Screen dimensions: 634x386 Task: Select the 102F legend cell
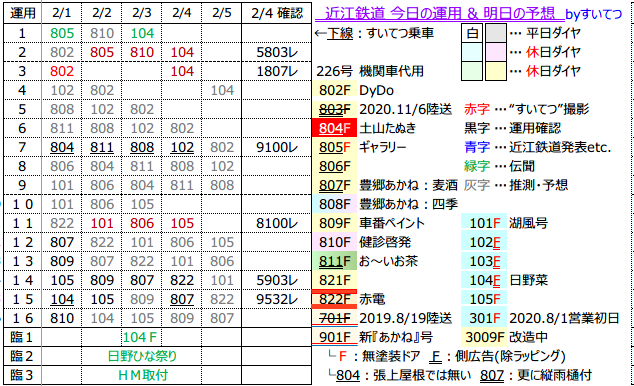pyautogui.click(x=484, y=242)
